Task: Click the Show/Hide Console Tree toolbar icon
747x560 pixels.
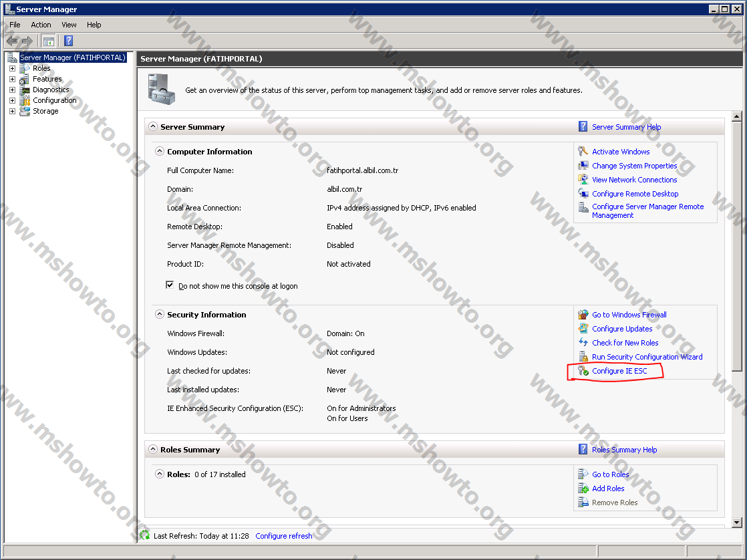Action: [x=49, y=41]
